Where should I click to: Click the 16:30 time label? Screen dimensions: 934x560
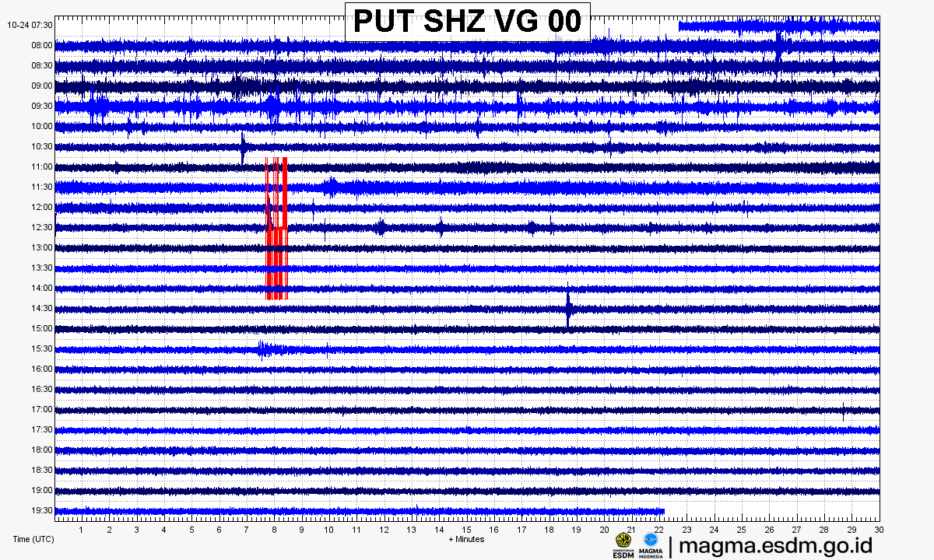coord(42,389)
